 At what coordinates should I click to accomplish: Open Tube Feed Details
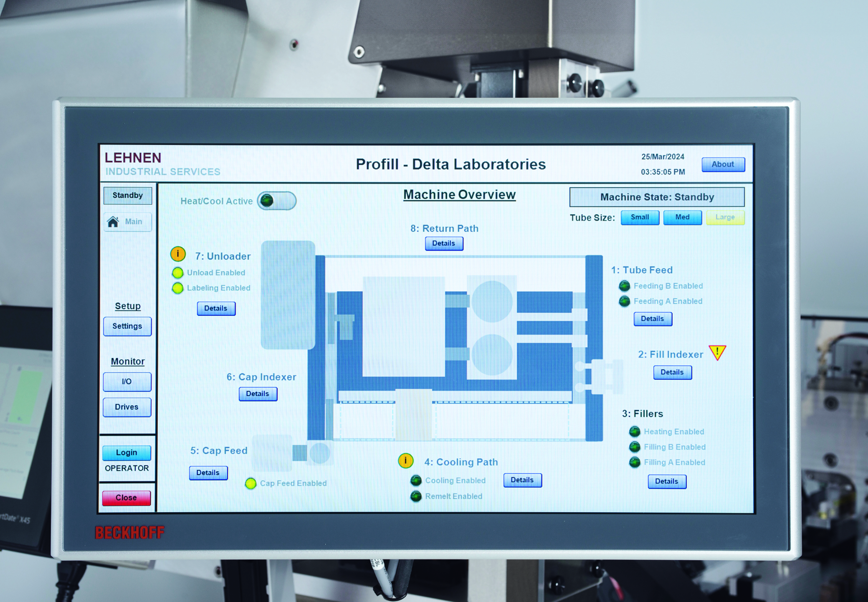(653, 319)
